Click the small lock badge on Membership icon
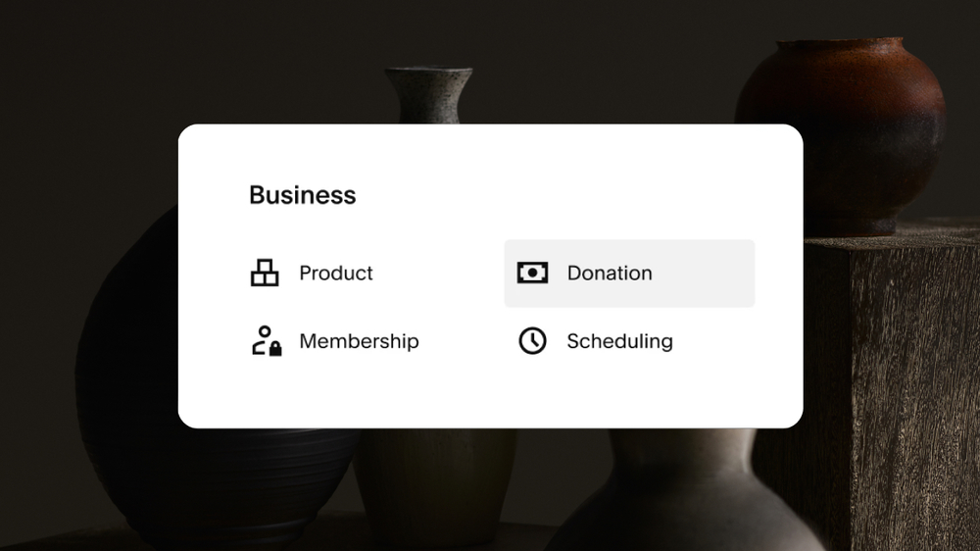This screenshot has width=980, height=551. pos(275,349)
